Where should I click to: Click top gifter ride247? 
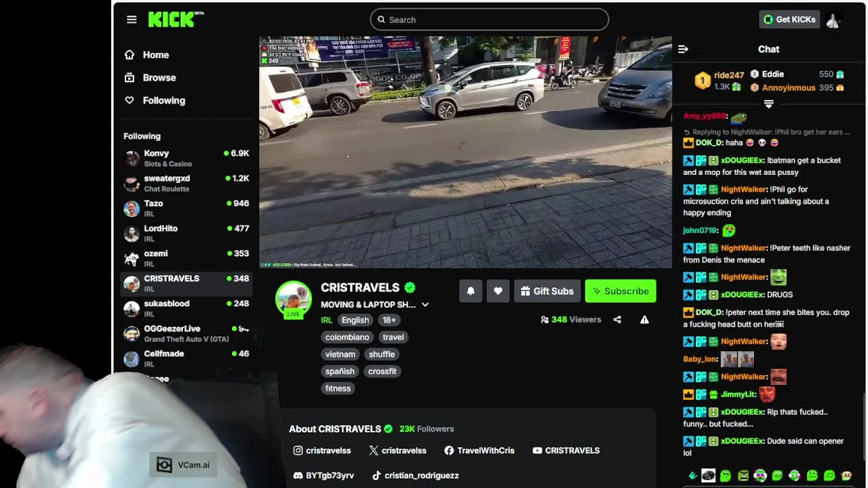(729, 75)
